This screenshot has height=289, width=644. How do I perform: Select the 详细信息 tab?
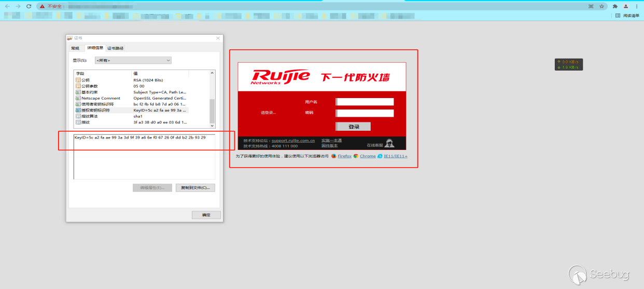(x=94, y=48)
